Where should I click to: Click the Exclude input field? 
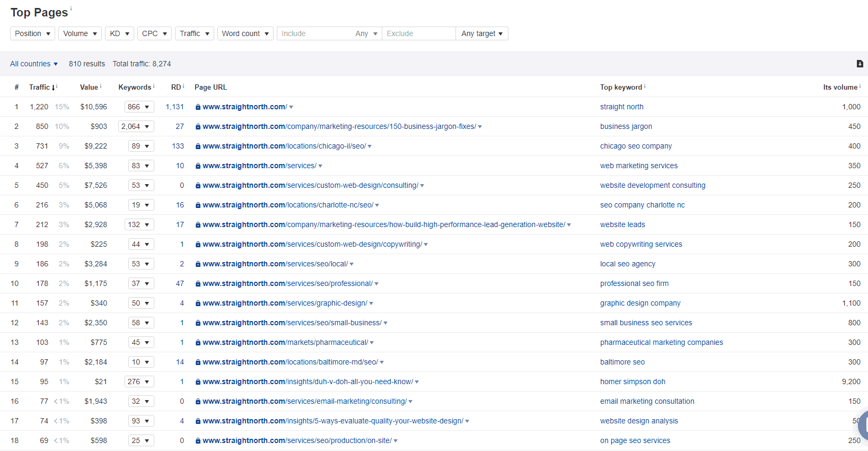[x=418, y=33]
